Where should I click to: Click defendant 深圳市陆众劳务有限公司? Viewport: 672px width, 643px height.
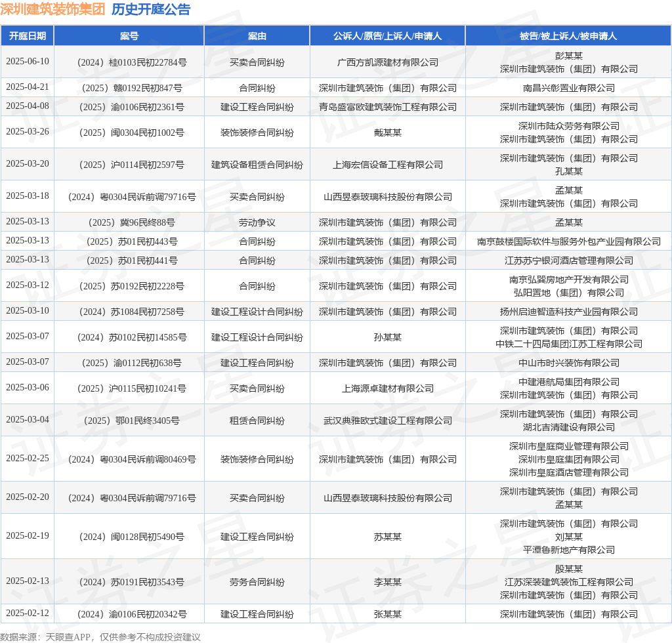click(569, 126)
